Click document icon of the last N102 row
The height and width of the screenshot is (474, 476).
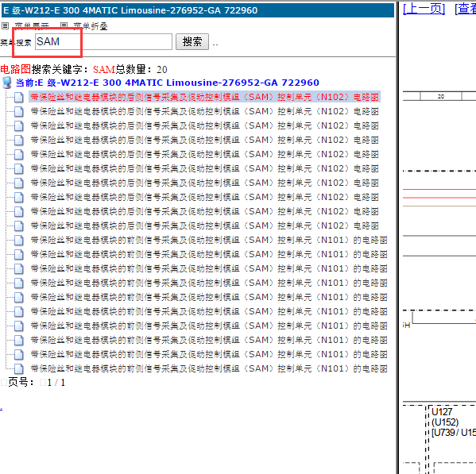(19, 226)
